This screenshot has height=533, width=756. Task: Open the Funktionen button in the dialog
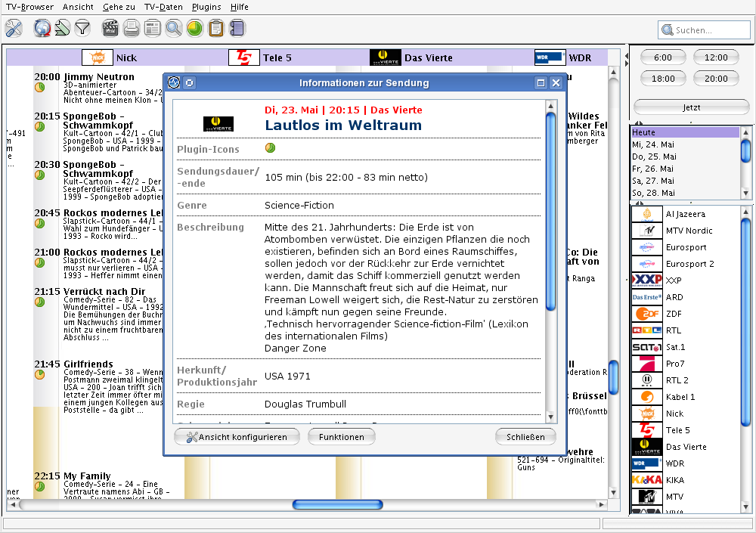pyautogui.click(x=342, y=437)
